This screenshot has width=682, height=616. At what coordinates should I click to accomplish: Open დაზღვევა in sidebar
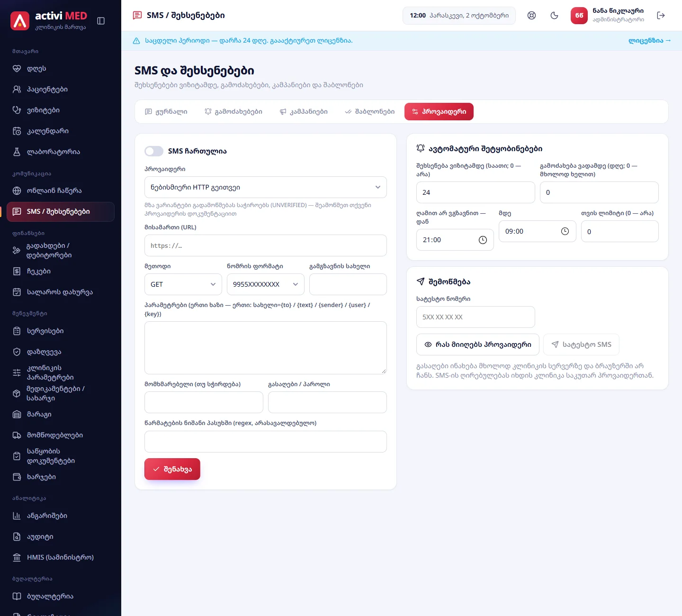(61, 352)
